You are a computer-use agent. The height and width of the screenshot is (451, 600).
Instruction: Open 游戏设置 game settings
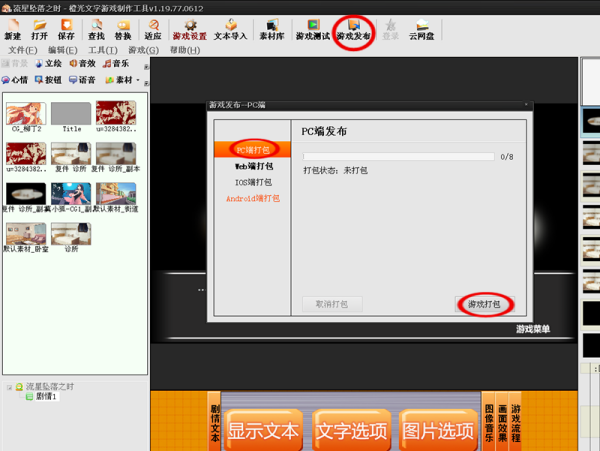pyautogui.click(x=189, y=29)
